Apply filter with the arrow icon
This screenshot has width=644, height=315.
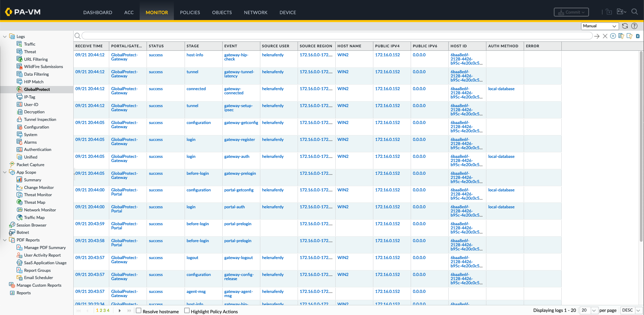[x=597, y=36]
